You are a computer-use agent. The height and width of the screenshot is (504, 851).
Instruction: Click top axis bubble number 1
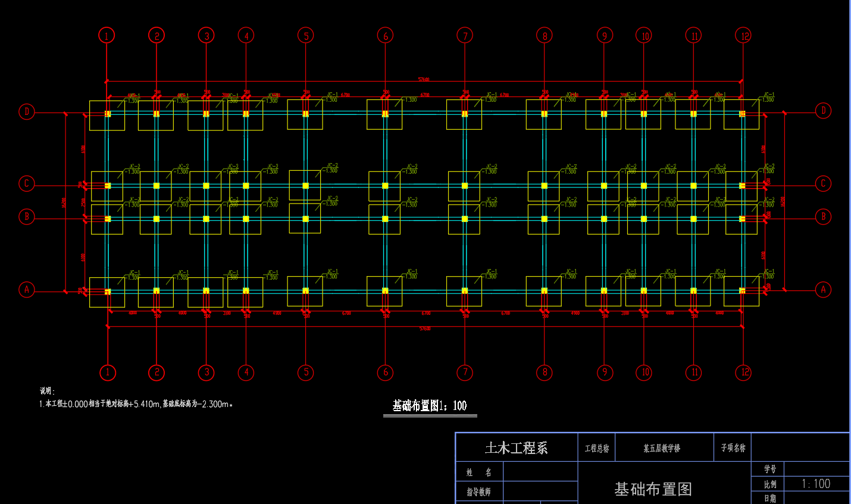(x=107, y=36)
